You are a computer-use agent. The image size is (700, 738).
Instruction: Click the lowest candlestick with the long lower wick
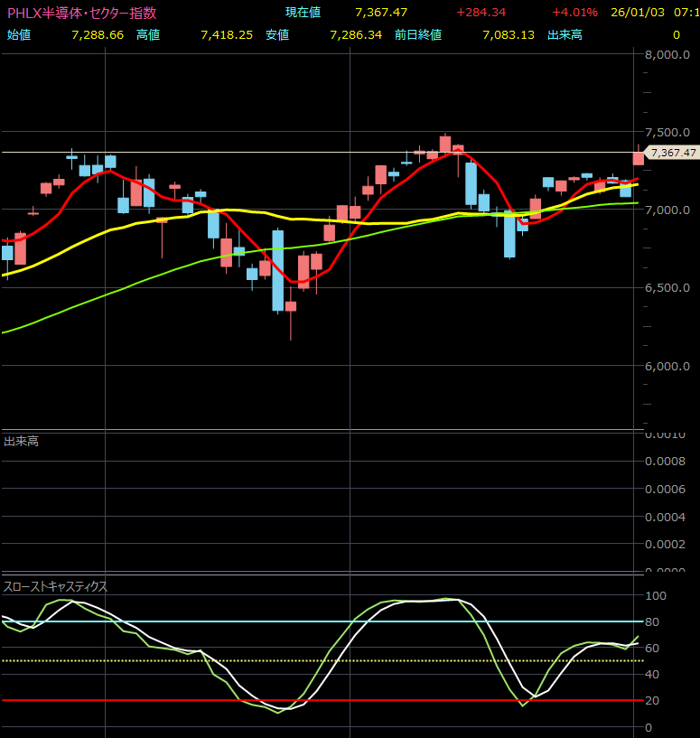(x=291, y=307)
